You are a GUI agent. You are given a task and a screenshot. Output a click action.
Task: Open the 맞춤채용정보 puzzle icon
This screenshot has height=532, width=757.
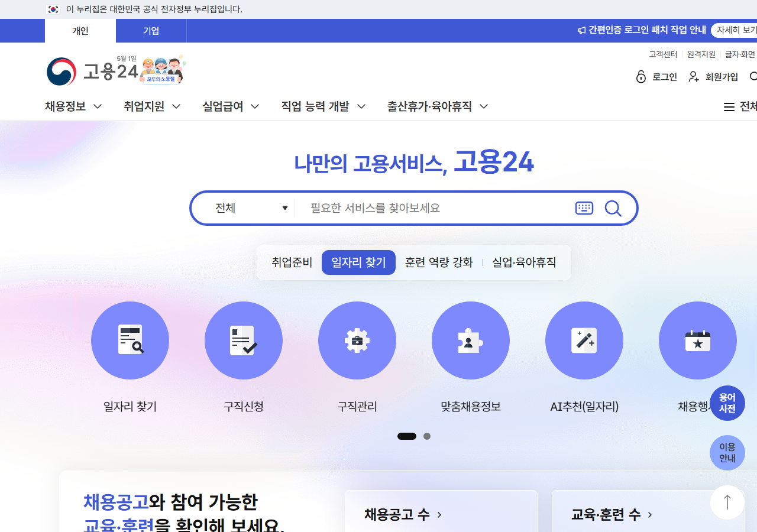pos(471,340)
